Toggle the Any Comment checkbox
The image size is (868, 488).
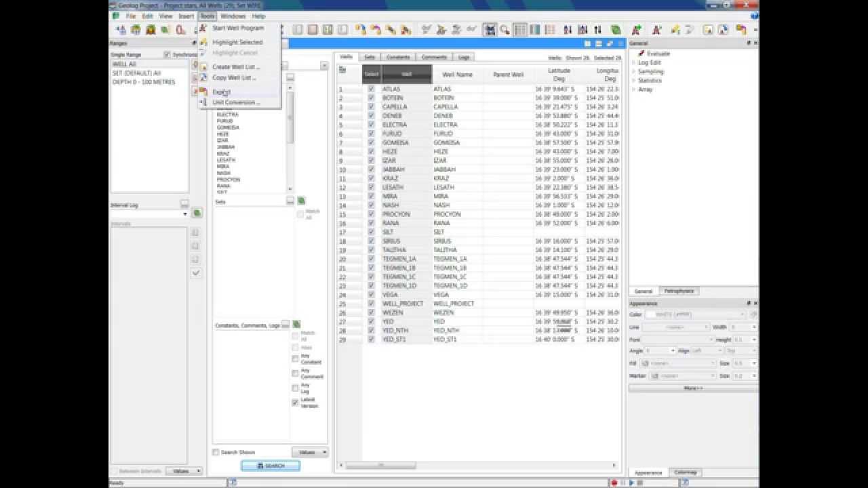tap(295, 373)
